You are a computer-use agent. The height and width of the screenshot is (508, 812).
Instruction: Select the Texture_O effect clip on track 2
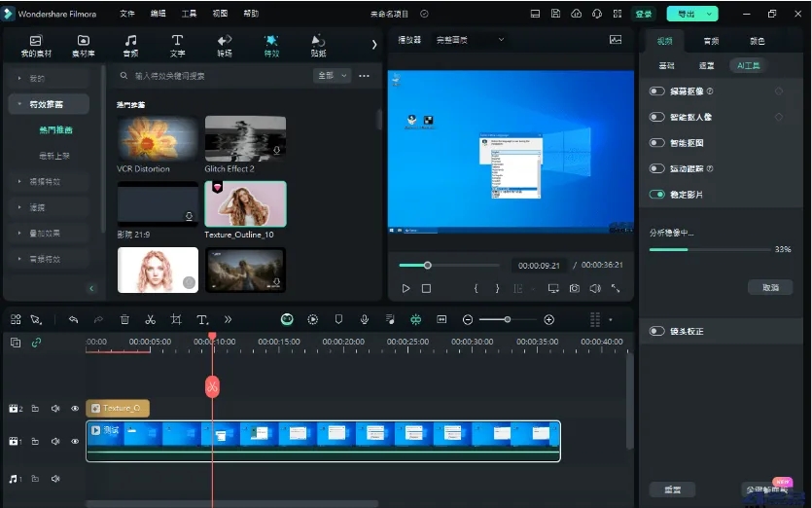point(118,409)
